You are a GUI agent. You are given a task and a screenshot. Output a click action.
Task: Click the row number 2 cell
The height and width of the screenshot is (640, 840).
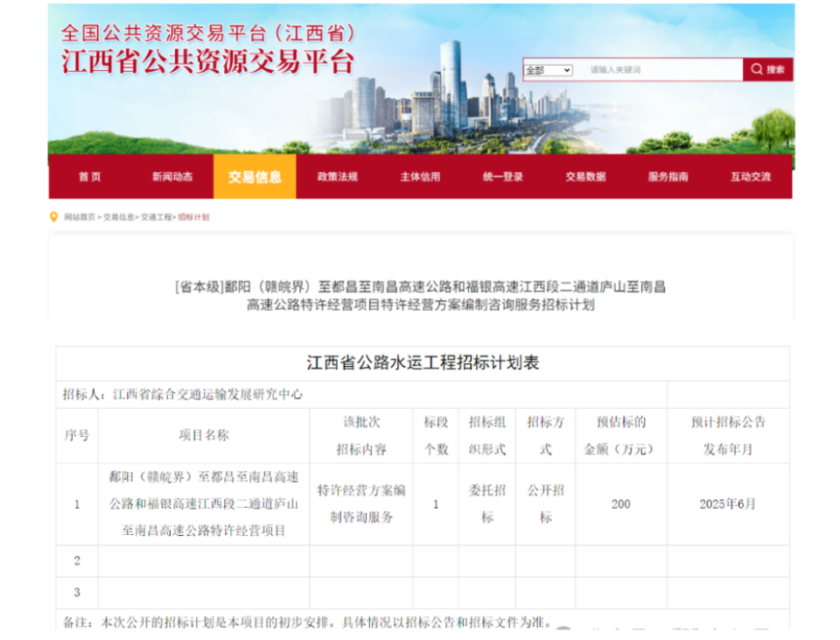click(77, 560)
